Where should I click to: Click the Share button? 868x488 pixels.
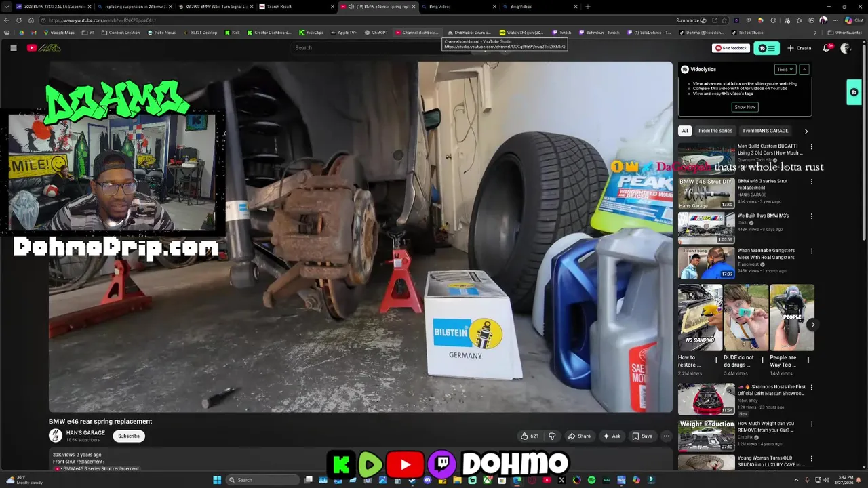coord(579,436)
